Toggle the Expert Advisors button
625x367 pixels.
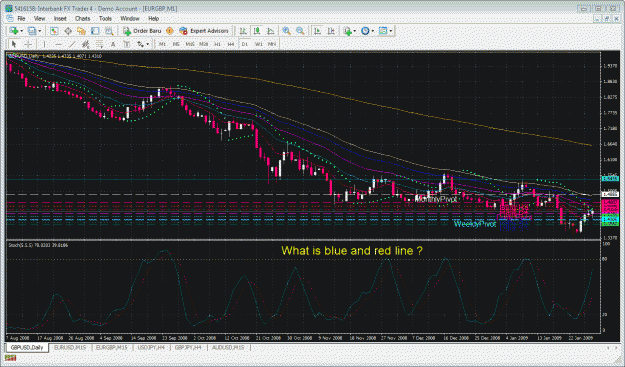coord(204,31)
